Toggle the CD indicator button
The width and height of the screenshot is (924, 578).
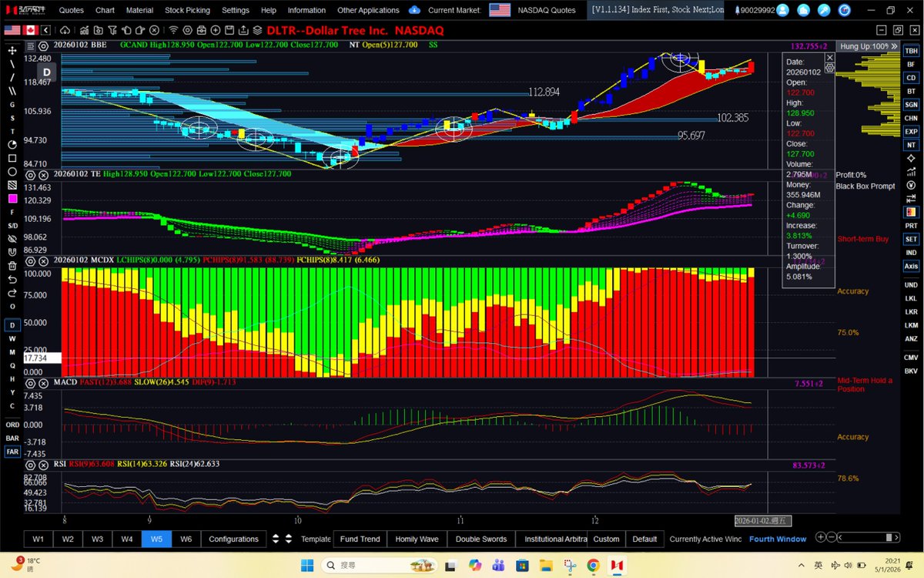(911, 78)
